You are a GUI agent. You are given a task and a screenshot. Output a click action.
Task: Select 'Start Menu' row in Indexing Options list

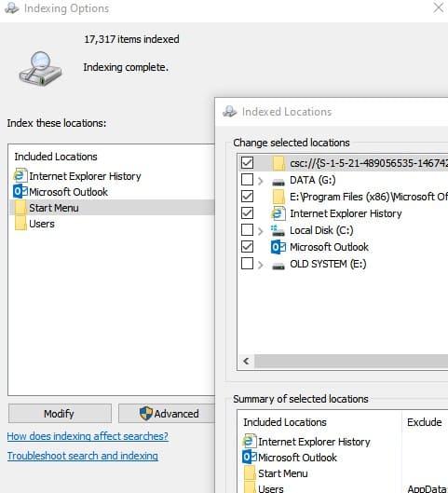tap(112, 208)
